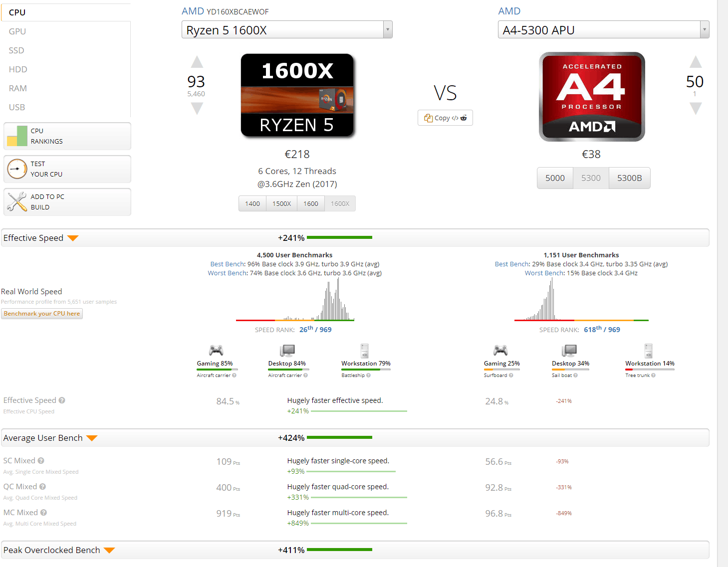Click the Ryzen Gaming 85% gamepad icon
728x567 pixels.
tap(216, 351)
